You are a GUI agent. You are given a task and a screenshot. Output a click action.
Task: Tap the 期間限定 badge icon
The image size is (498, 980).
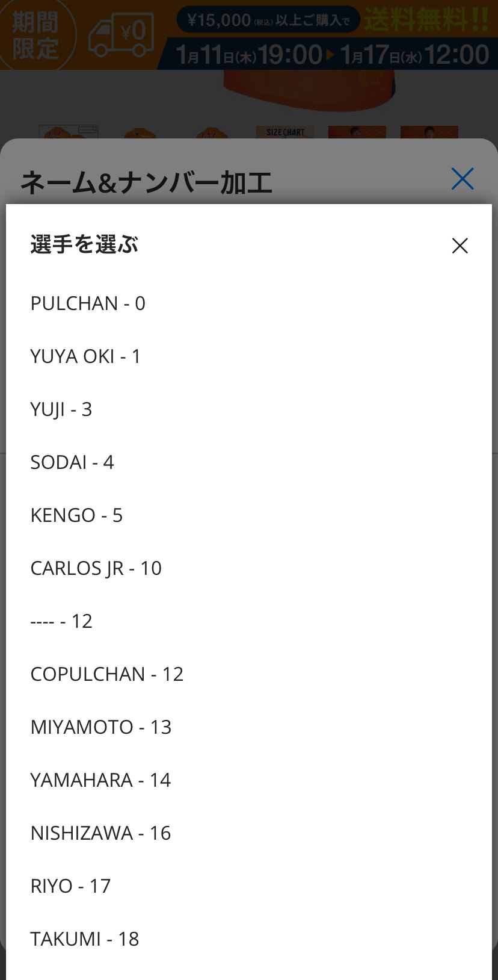click(36, 35)
